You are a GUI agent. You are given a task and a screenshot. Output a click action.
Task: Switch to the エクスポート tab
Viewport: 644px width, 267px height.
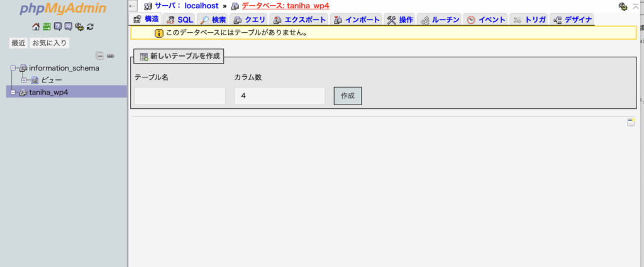[x=299, y=20]
